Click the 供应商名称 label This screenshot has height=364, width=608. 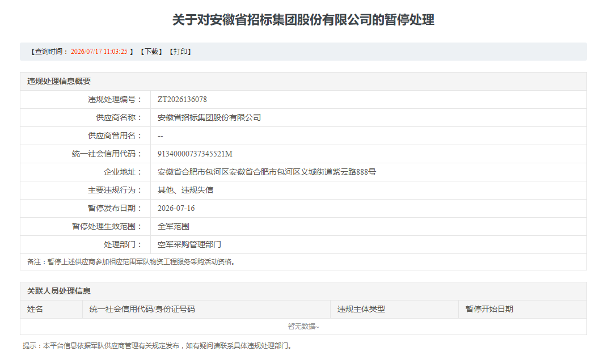point(119,117)
